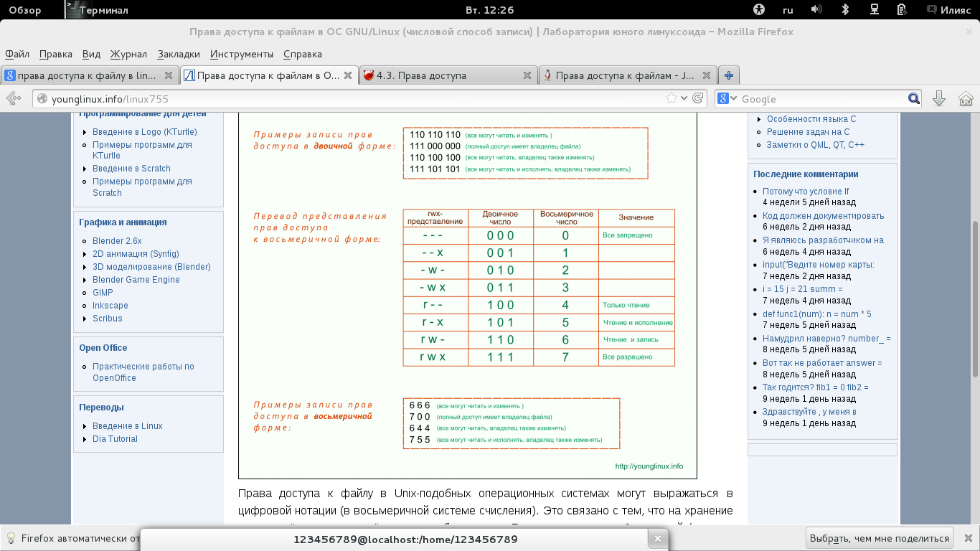Open '2D анимация (Synfig)' link
This screenshot has height=551, width=980.
136,254
